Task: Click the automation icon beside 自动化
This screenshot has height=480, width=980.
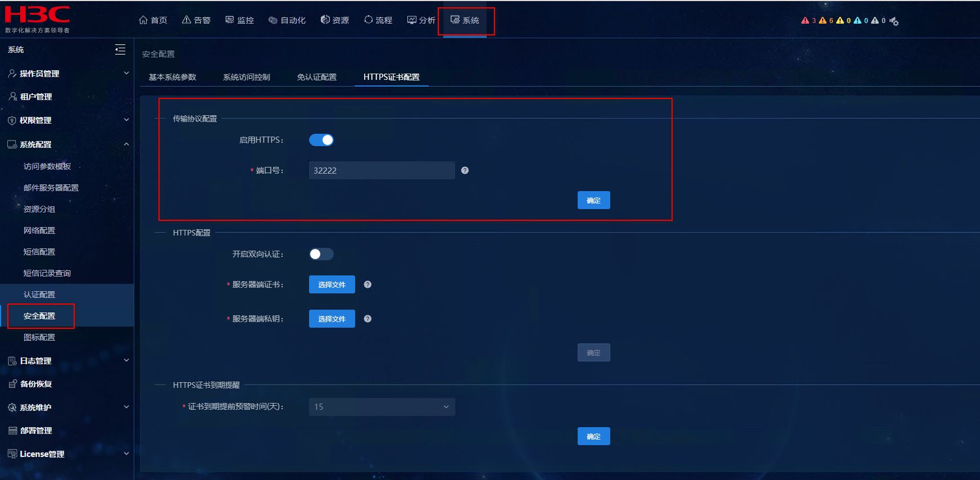Action: pos(273,20)
